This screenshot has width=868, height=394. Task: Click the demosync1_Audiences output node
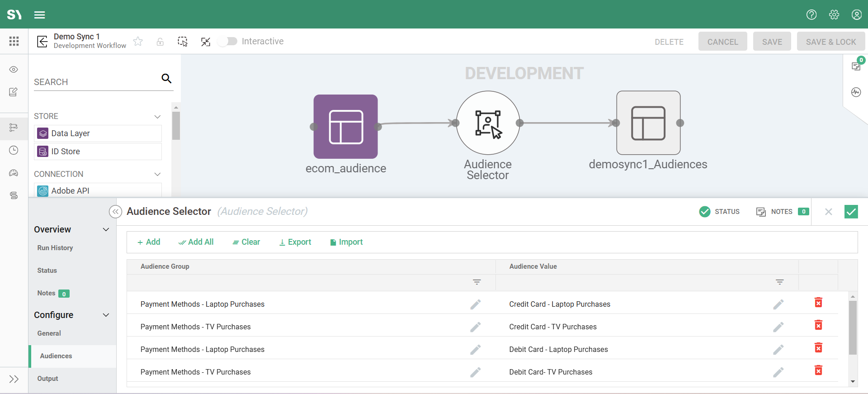[648, 123]
